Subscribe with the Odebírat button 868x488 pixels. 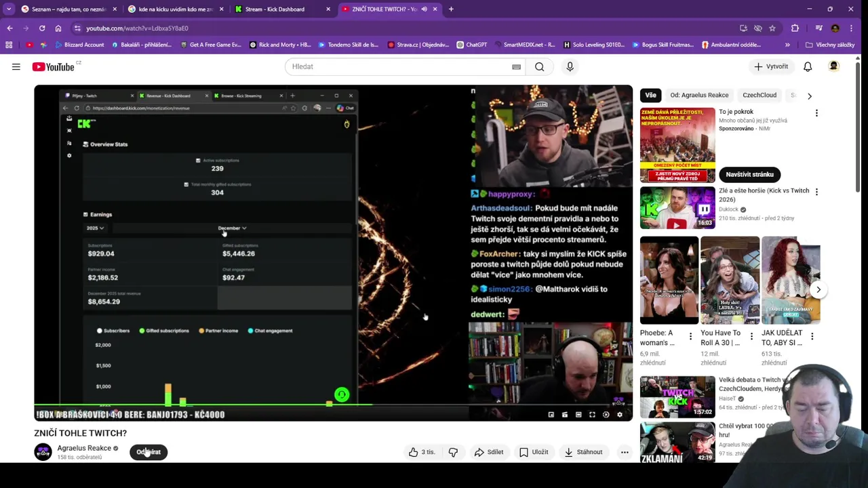149,452
